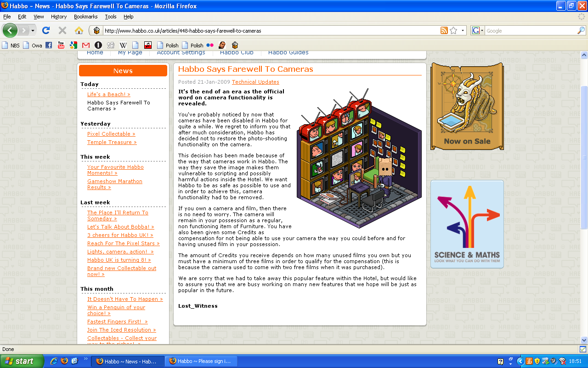Open the History menu
The height and width of the screenshot is (368, 588).
pyautogui.click(x=59, y=17)
